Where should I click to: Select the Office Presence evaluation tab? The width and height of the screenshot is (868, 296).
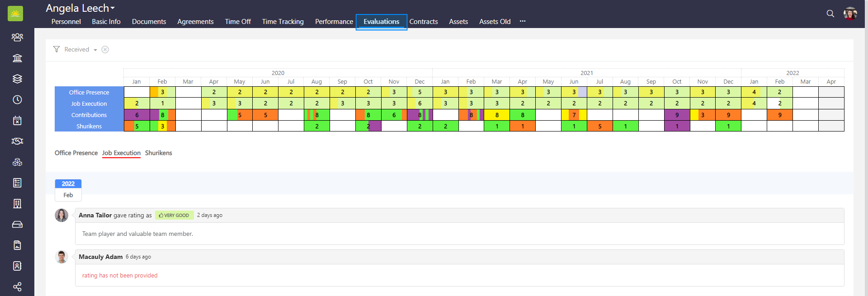pyautogui.click(x=76, y=153)
